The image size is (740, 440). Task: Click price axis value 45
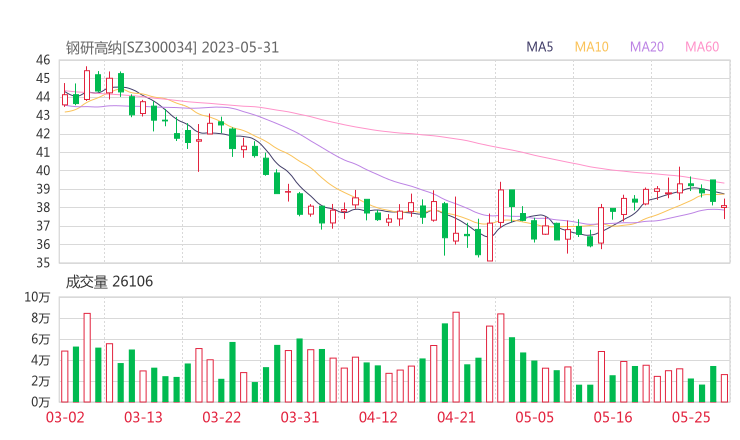point(43,78)
